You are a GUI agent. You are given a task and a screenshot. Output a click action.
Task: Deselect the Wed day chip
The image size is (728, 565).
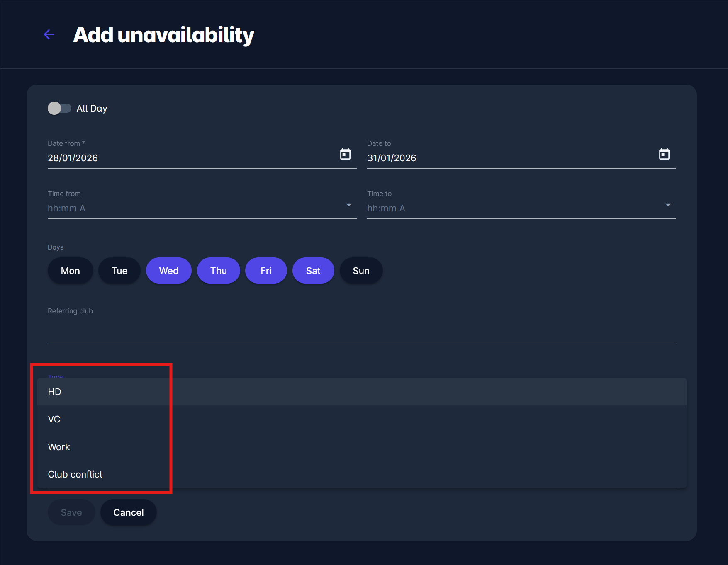[x=168, y=271]
